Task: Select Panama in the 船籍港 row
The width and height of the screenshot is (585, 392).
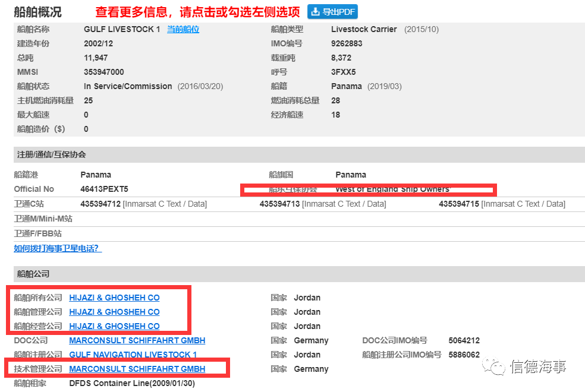Action: [96, 175]
